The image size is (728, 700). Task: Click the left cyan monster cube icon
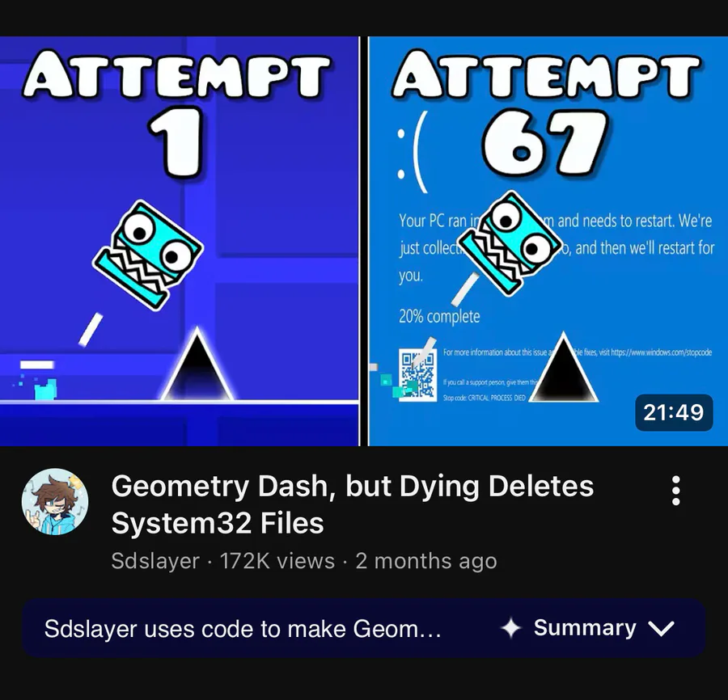[x=148, y=255]
